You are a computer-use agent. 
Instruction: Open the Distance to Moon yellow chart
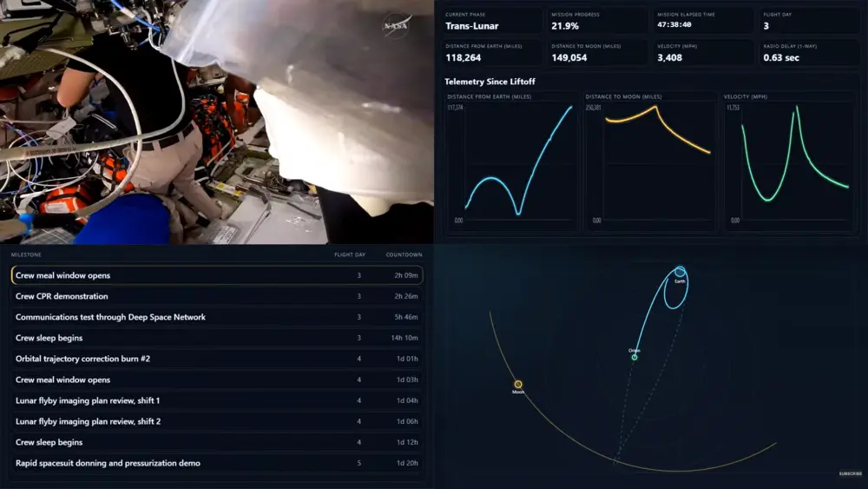point(650,161)
